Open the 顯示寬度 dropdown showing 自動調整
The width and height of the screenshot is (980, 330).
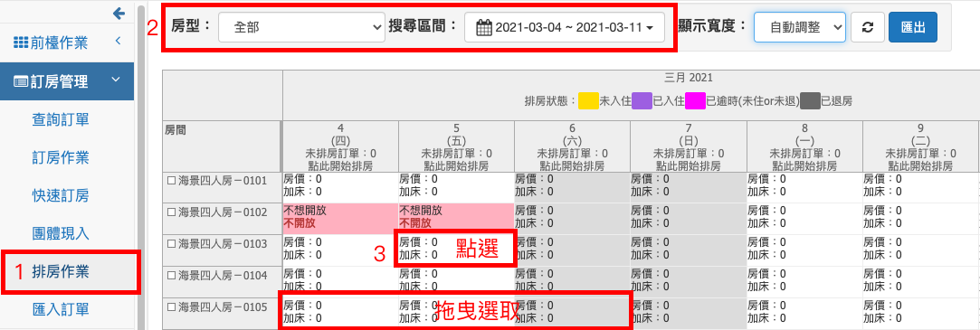pyautogui.click(x=799, y=27)
